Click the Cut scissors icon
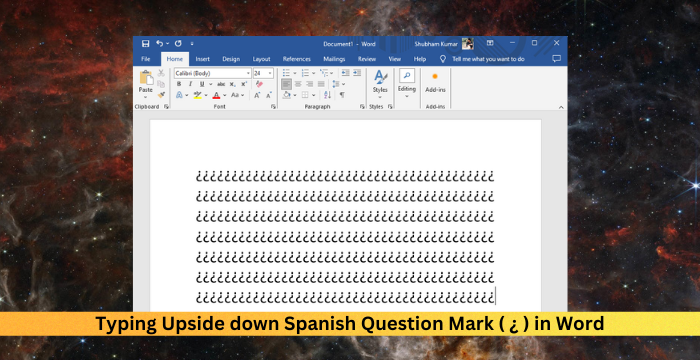This screenshot has height=360, width=700. (x=161, y=73)
